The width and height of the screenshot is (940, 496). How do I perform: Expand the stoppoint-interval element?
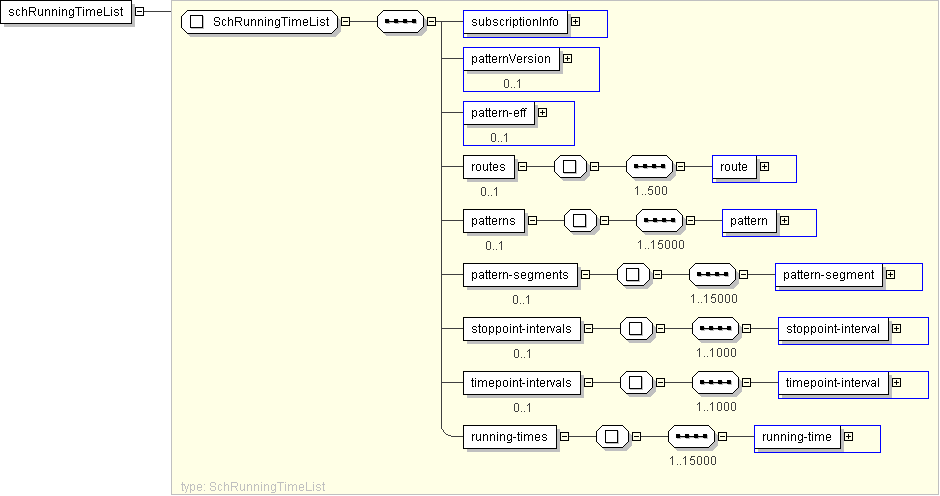[896, 328]
